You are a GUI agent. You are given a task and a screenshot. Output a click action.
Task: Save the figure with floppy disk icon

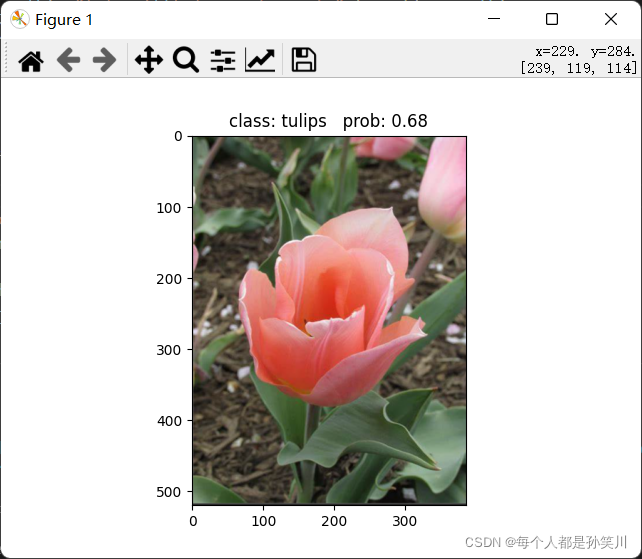pyautogui.click(x=303, y=60)
